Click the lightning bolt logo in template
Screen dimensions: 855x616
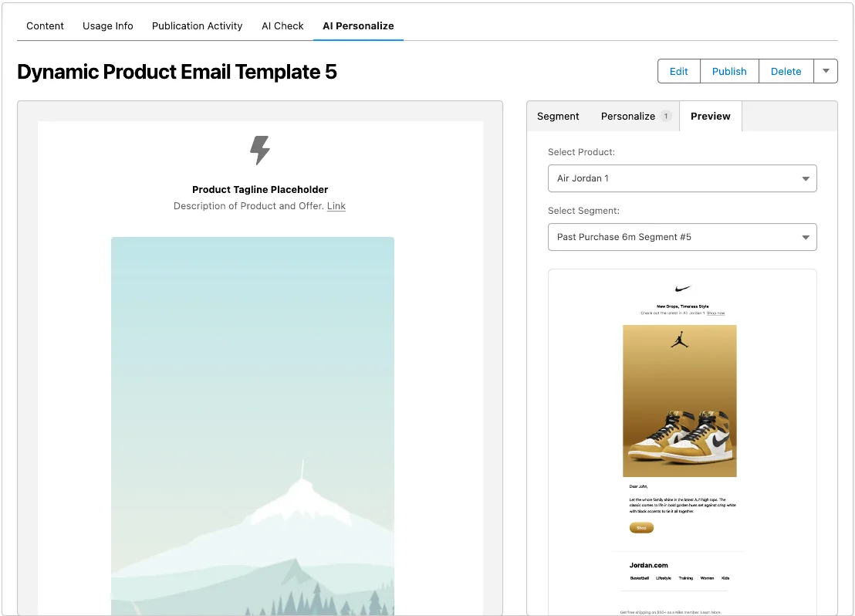[260, 150]
